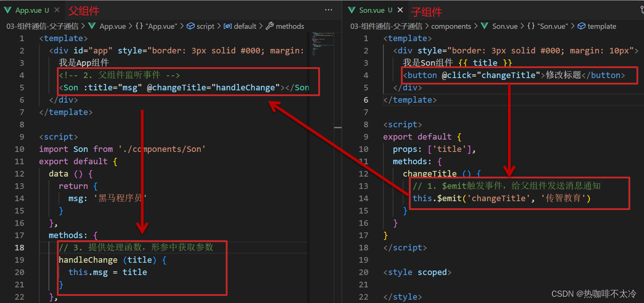
Task: Close the Son.vue tab
Action: point(400,10)
